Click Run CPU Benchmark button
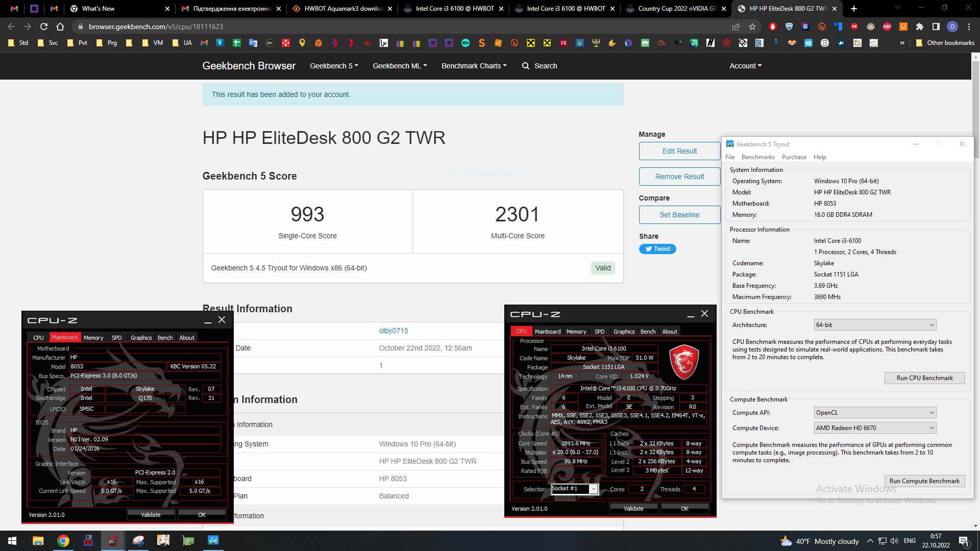Viewport: 980px width, 551px height. (924, 378)
